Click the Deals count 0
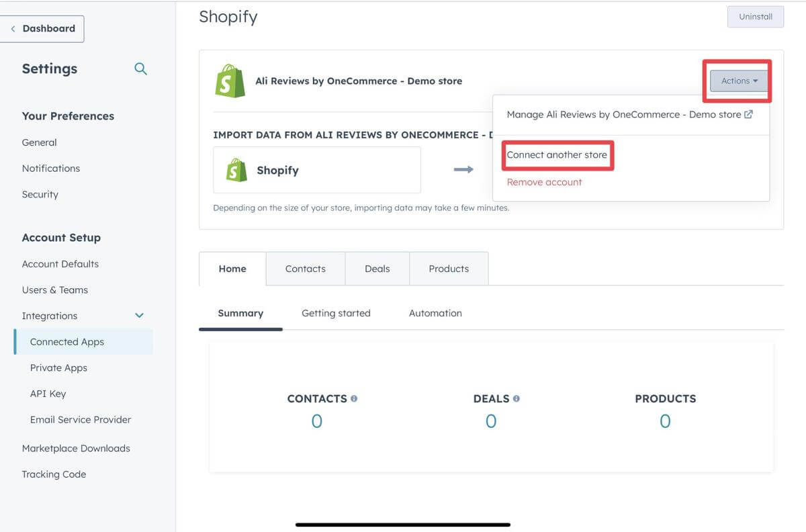Viewport: 806px width, 532px height. pyautogui.click(x=491, y=421)
